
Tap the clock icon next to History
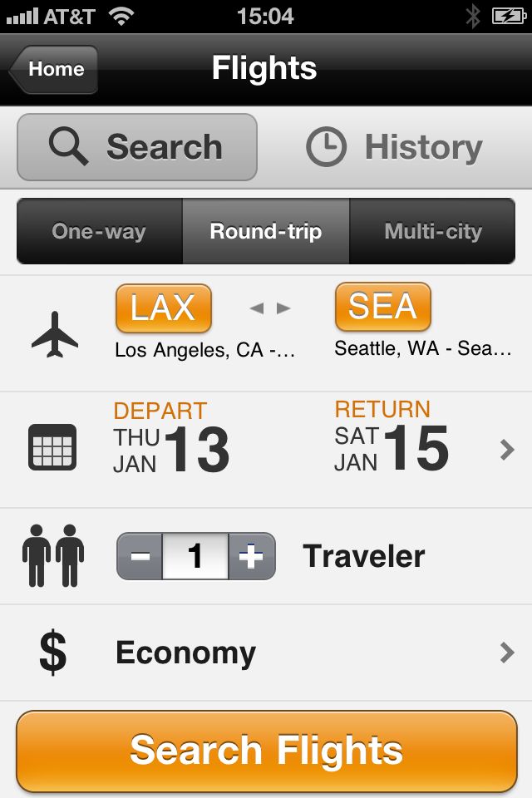[x=326, y=148]
